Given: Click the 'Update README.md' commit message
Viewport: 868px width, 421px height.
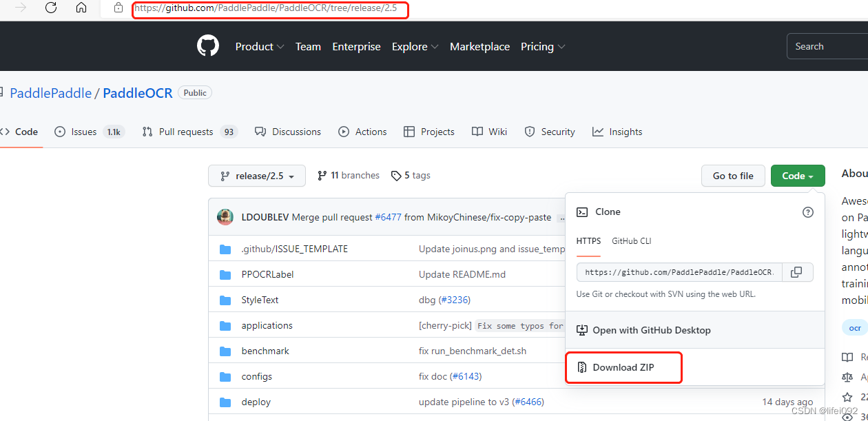Looking at the screenshot, I should [x=462, y=274].
